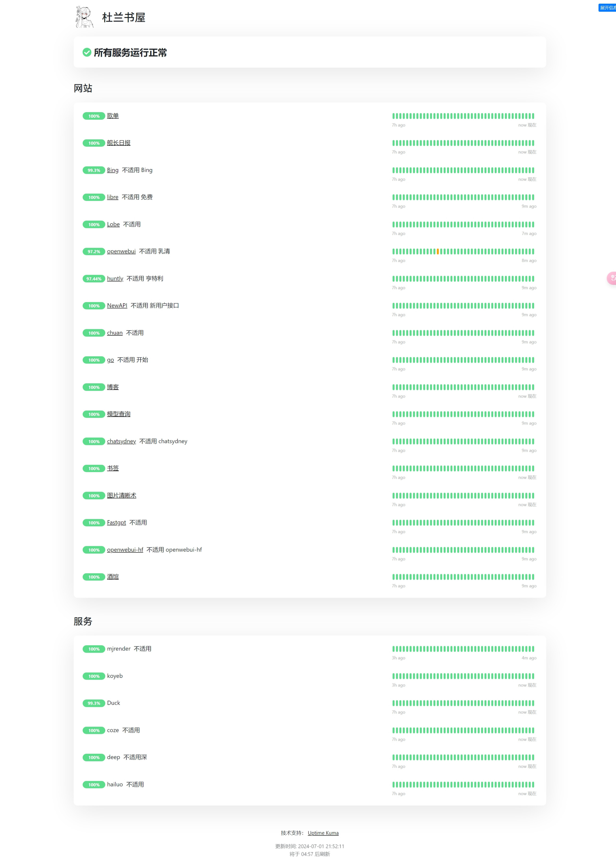Image resolution: width=616 pixels, height=866 pixels.
Task: Open the Fastgpt link
Action: click(116, 522)
